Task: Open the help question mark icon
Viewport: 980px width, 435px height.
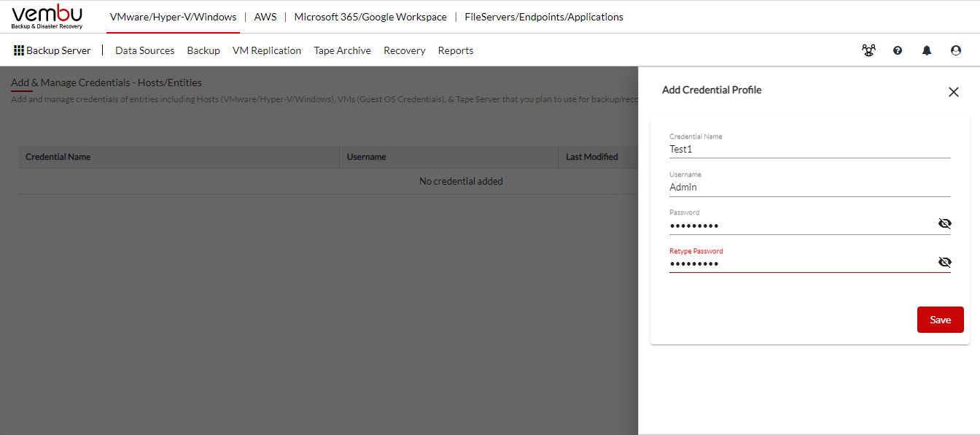Action: click(898, 50)
